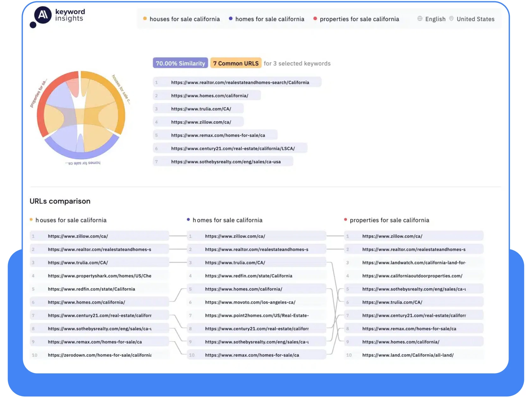This screenshot has width=532, height=399.
Task: Click top bar keyword 'houses for sale california'
Action: (x=185, y=19)
